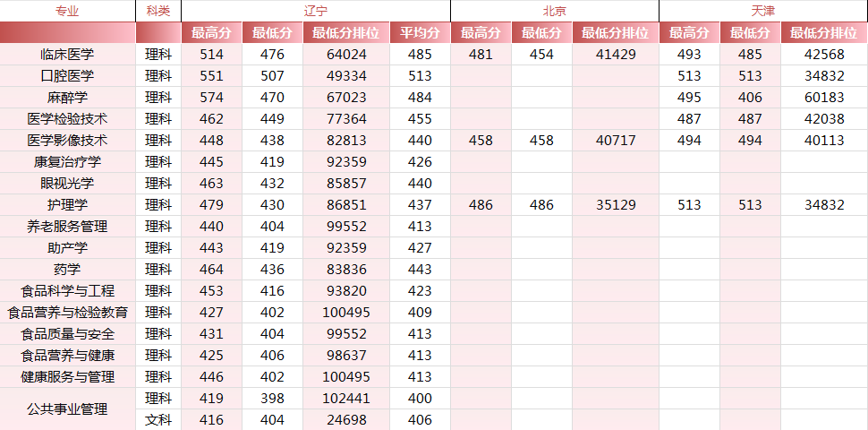Select the 天津 rank value 60183

[x=823, y=98]
